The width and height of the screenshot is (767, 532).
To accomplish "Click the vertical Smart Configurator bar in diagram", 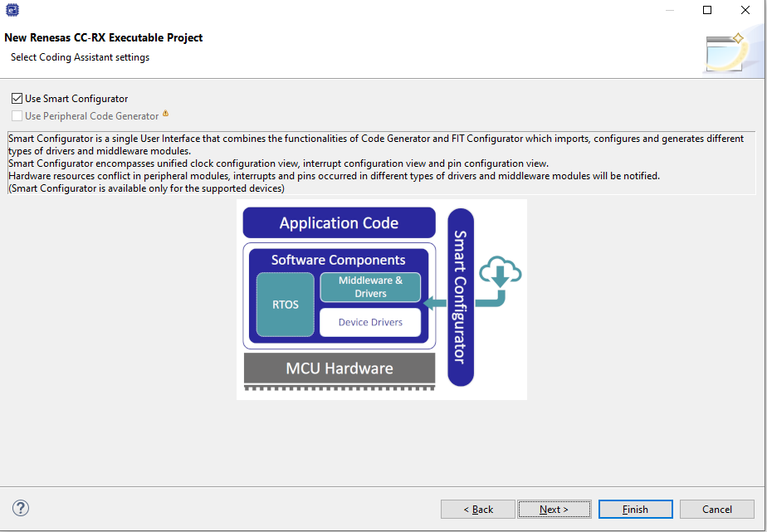I will pos(461,297).
